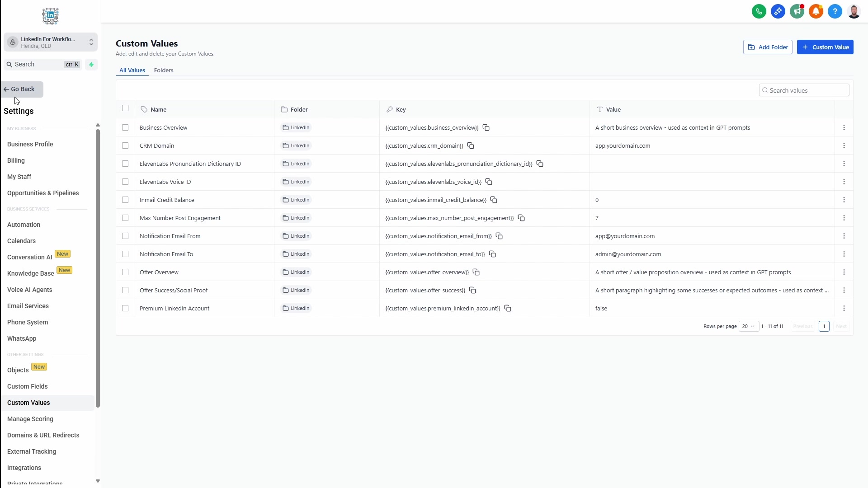868x488 pixels.
Task: Click the blue Custom Value button
Action: tap(825, 47)
